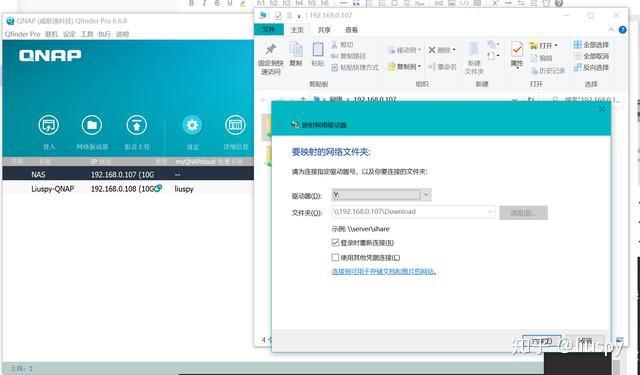The image size is (640, 375).
Task: Enable Connect using different credentials checkbox
Action: (x=335, y=257)
